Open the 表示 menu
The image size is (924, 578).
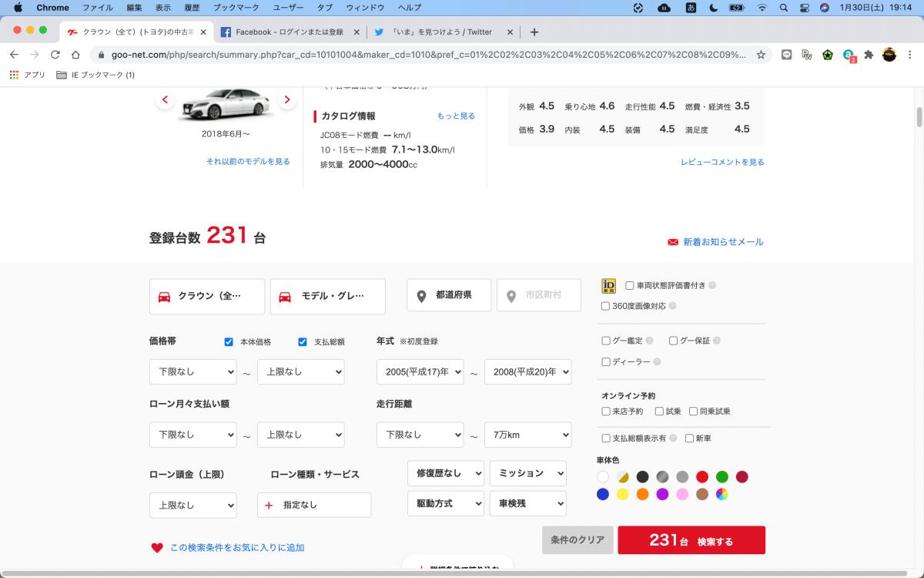pyautogui.click(x=163, y=8)
